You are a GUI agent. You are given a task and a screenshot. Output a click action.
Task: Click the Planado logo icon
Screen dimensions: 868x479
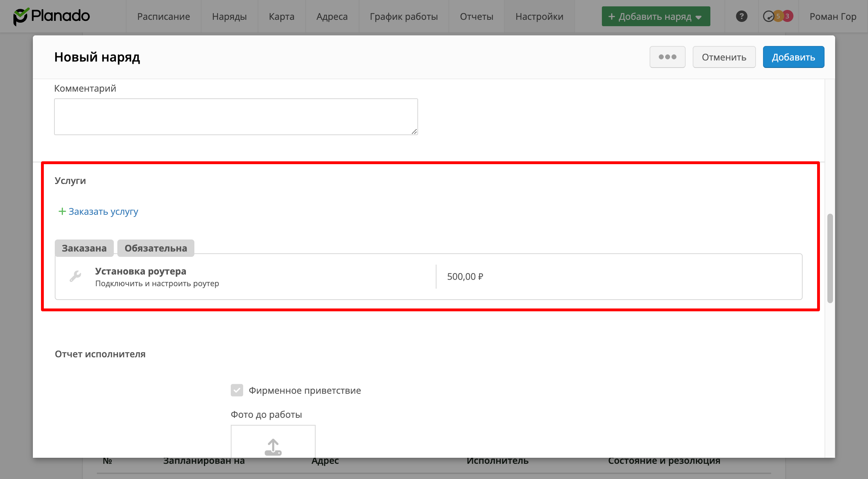coord(20,17)
